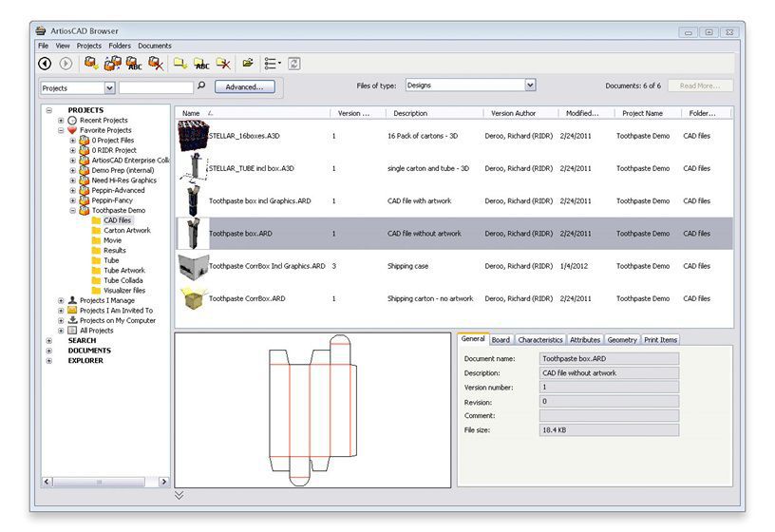Viewport: 775px width, 532px height.
Task: Click the delete folder icon (folder with X)
Action: coord(223,63)
